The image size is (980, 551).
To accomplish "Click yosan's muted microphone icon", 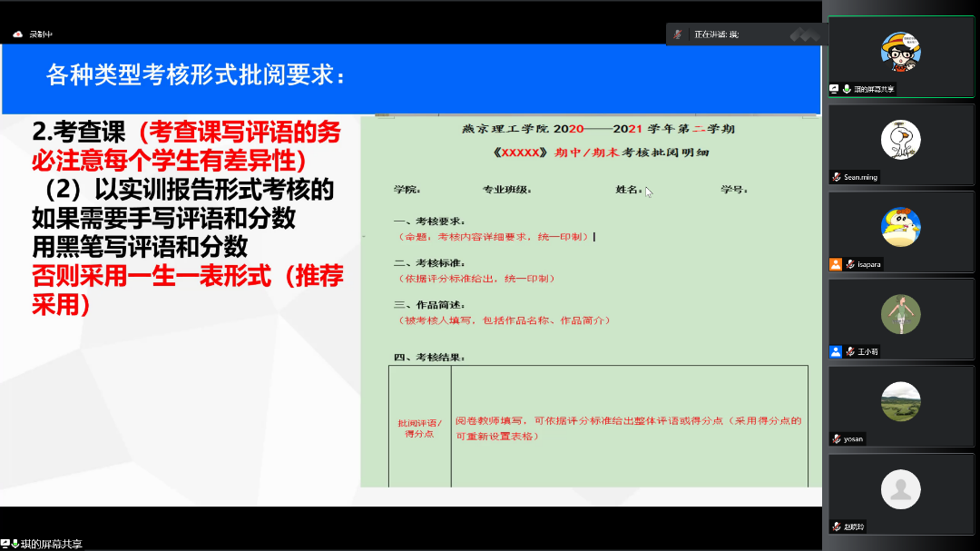I will tap(837, 438).
